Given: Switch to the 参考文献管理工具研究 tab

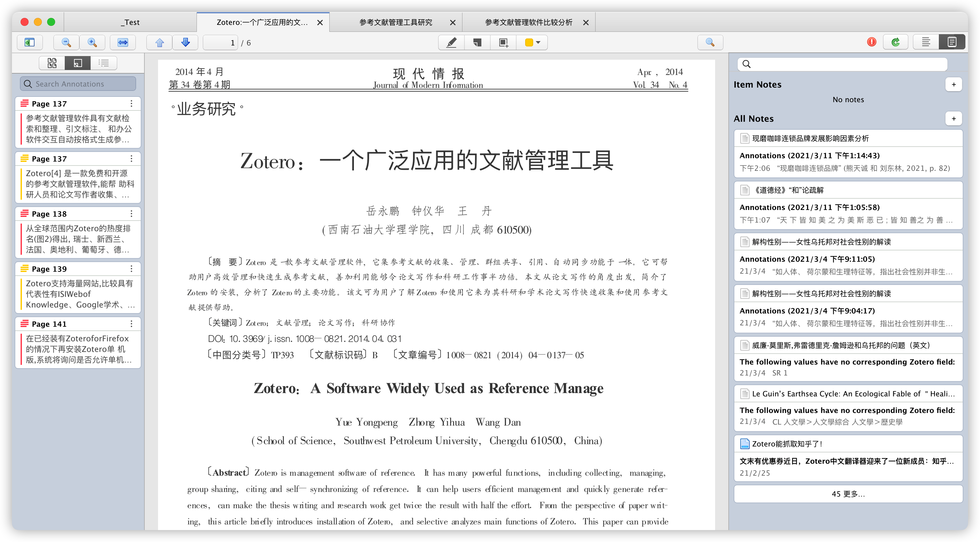Looking at the screenshot, I should 396,22.
